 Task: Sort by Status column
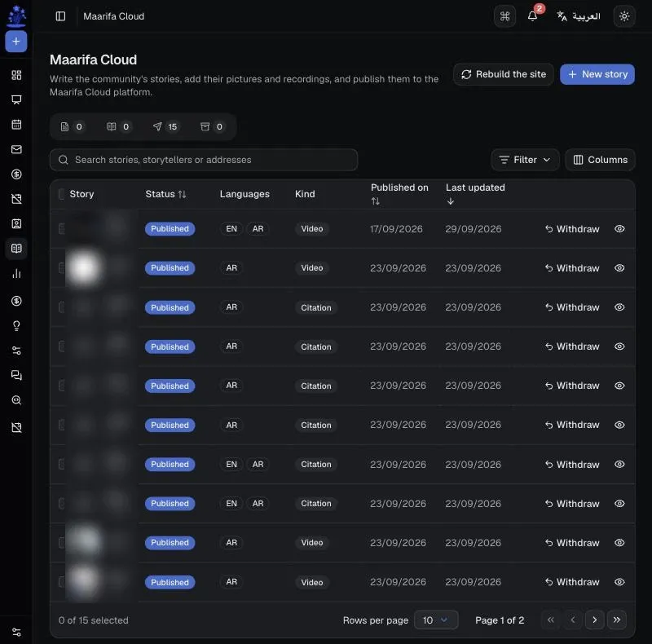click(x=165, y=194)
